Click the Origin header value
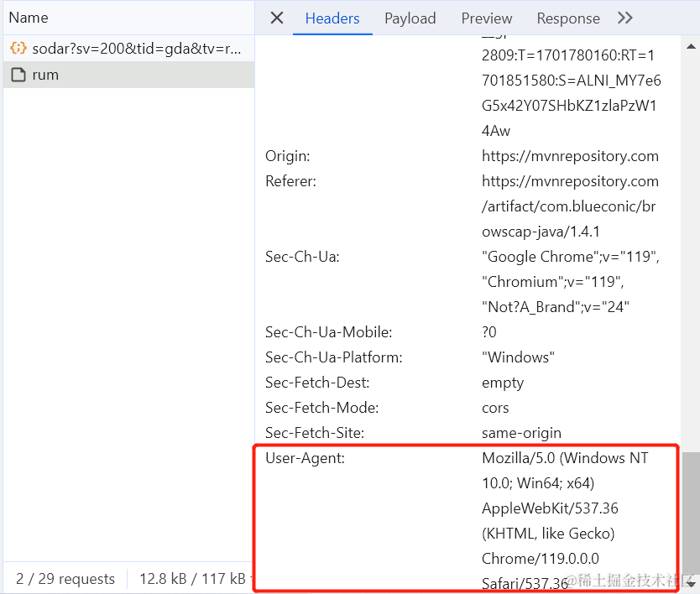Screen dimensions: 700x594 (570, 156)
